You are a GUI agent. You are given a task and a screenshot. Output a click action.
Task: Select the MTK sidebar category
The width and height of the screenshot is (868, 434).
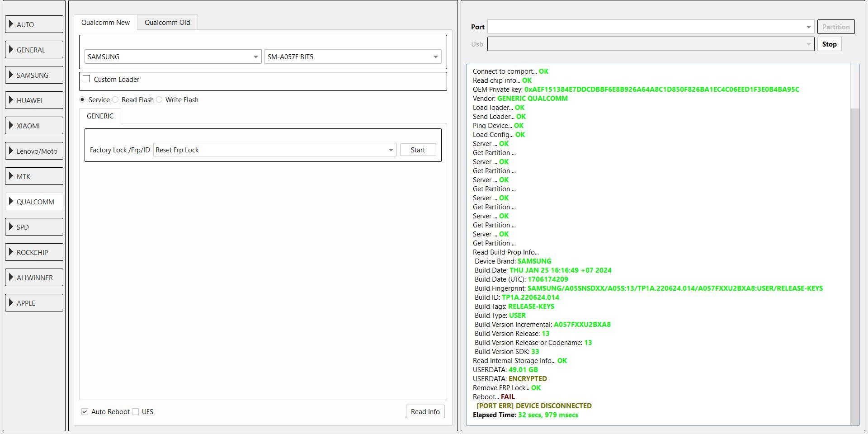[x=34, y=176]
